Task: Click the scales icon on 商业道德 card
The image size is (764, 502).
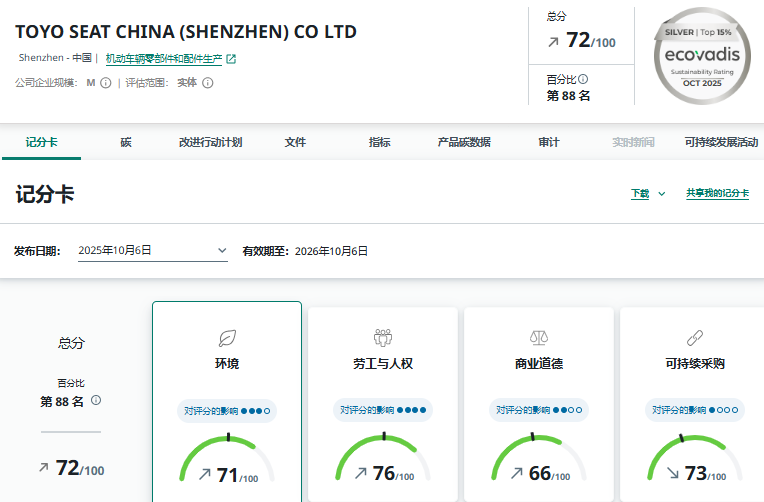Action: click(539, 337)
